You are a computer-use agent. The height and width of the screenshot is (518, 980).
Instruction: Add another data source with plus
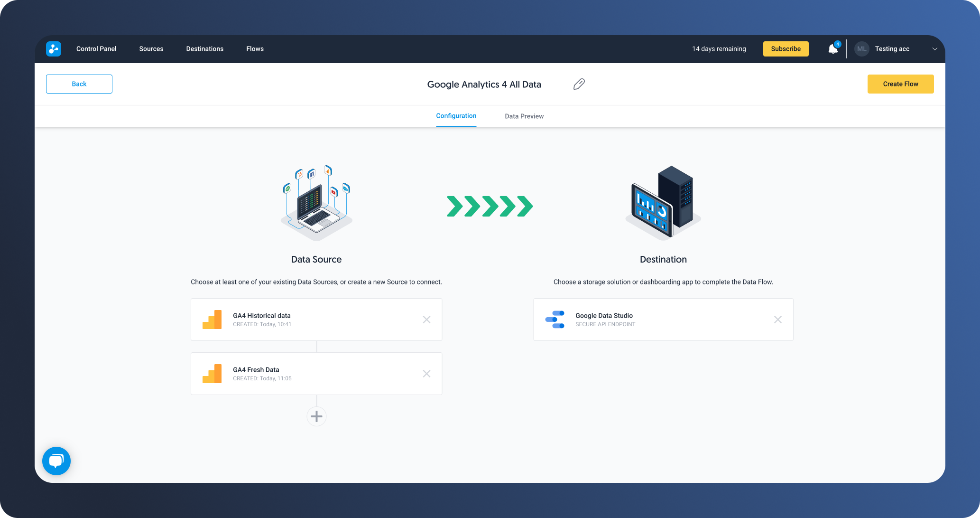tap(316, 416)
